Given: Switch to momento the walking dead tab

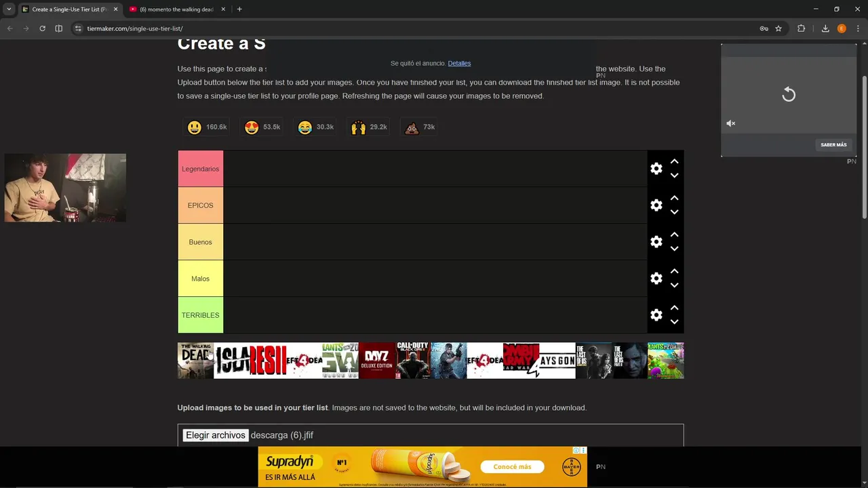Looking at the screenshot, I should pos(176,9).
